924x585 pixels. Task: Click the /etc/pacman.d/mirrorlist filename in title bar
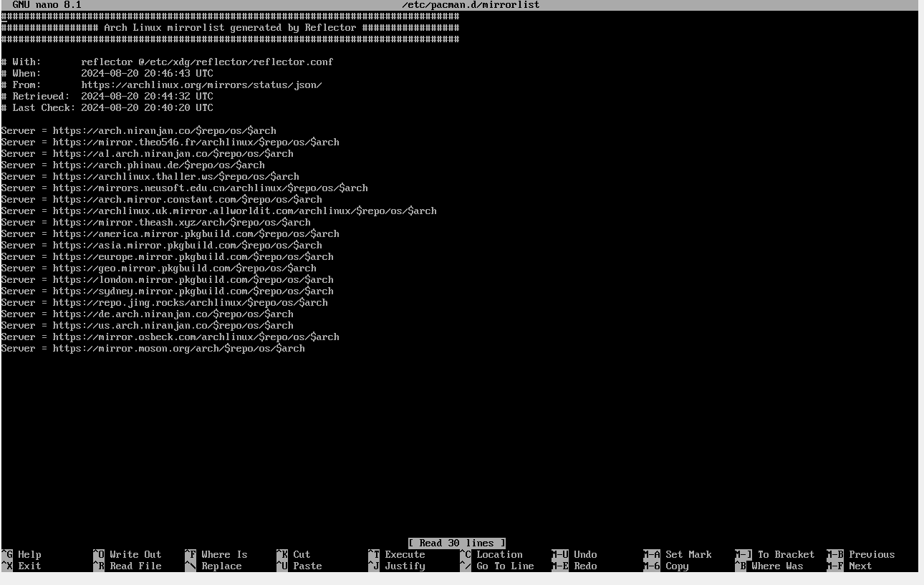(x=471, y=5)
